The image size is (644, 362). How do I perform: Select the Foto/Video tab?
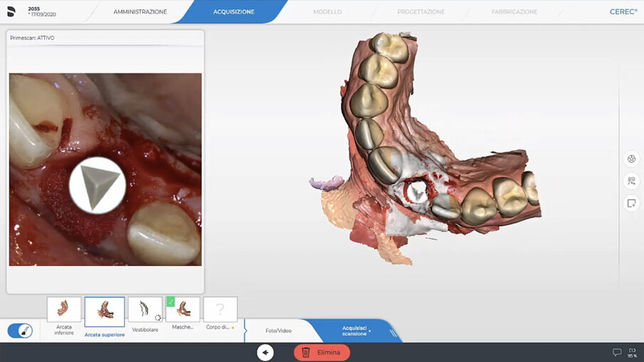tap(278, 331)
